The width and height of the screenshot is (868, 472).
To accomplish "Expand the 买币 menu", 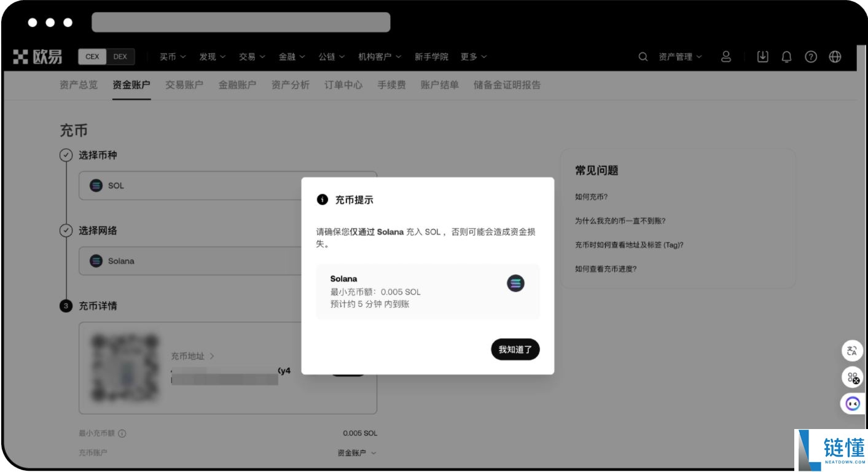I will point(173,56).
